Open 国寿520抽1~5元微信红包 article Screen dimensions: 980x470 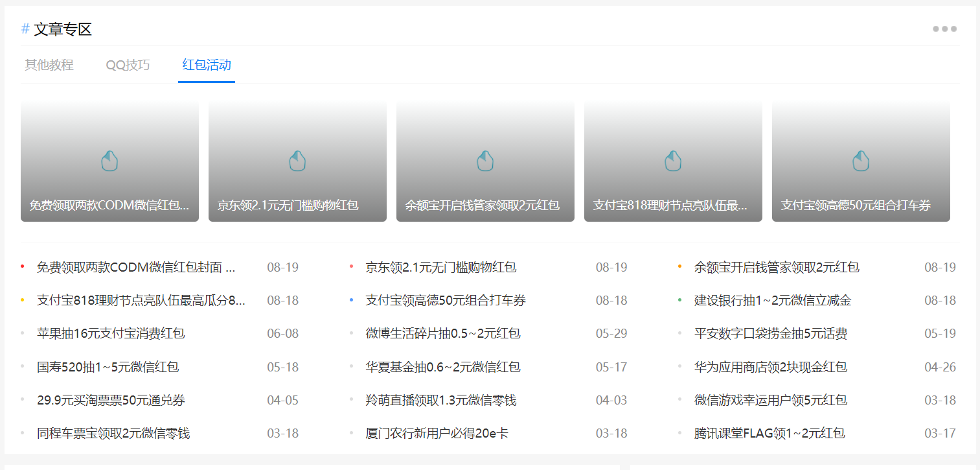[108, 367]
